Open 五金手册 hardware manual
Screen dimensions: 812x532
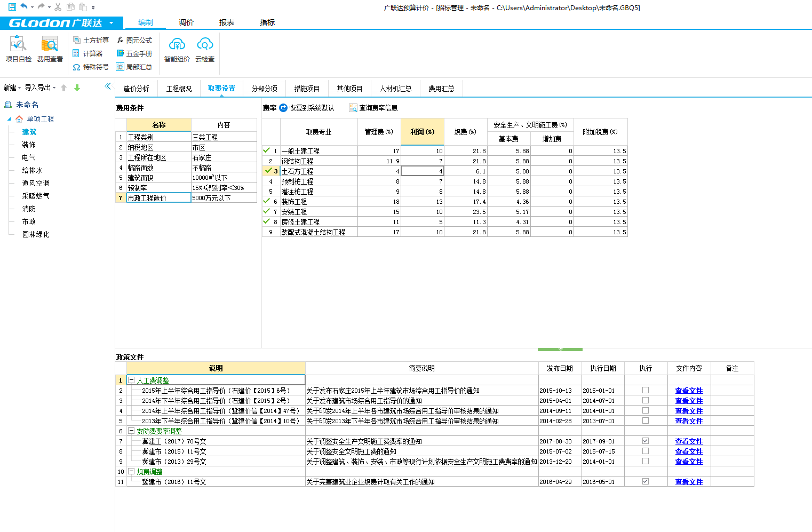134,53
